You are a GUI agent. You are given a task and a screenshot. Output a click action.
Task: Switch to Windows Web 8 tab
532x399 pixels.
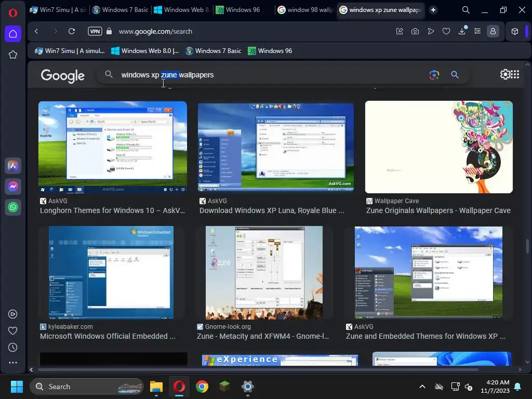182,10
